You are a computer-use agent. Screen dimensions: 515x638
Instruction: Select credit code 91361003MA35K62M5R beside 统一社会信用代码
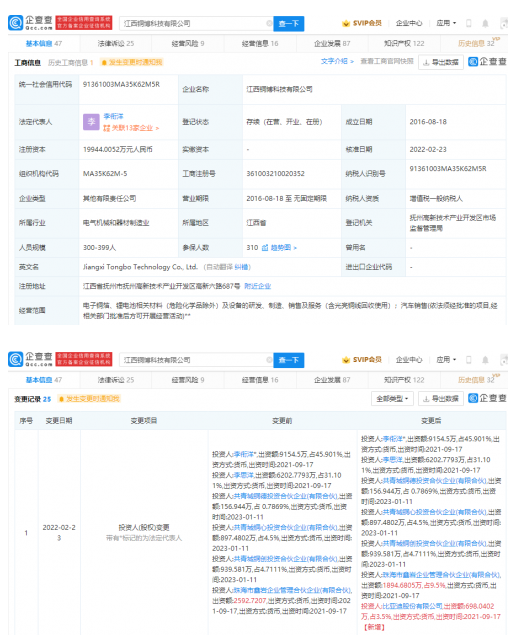coord(121,84)
